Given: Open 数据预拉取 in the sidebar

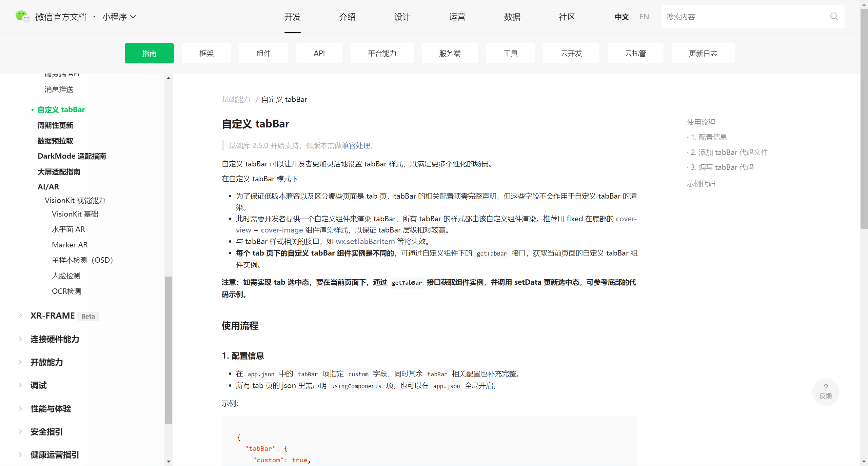Looking at the screenshot, I should [55, 141].
